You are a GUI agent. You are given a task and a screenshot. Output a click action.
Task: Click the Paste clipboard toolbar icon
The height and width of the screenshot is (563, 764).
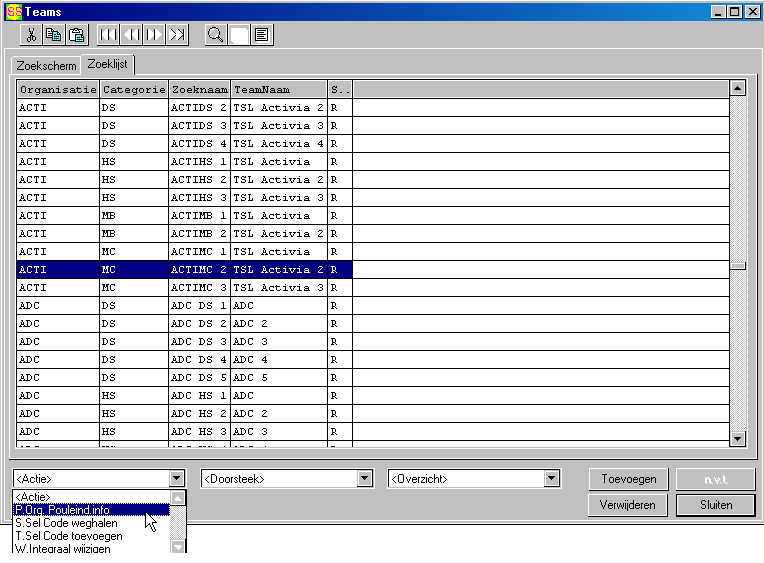pos(76,35)
